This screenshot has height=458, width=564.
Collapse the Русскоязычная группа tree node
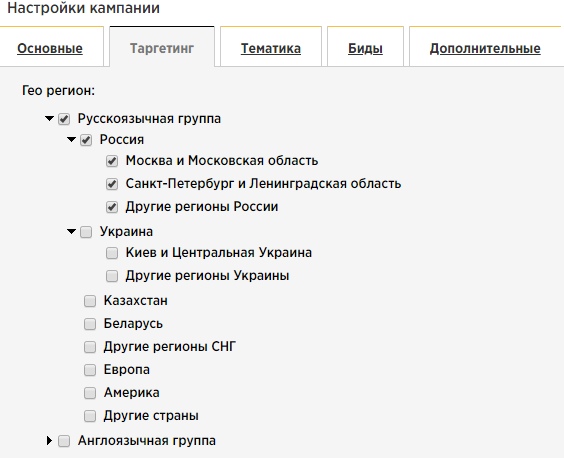(49, 118)
